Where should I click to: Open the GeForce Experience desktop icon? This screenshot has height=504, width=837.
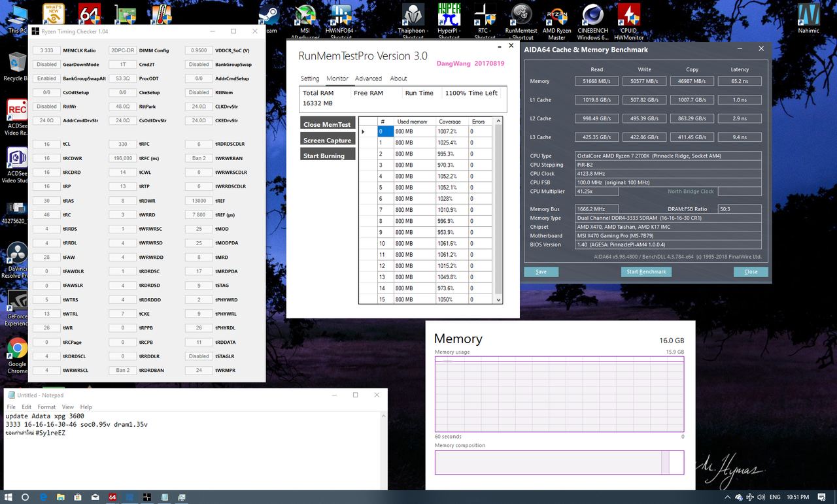click(x=16, y=308)
